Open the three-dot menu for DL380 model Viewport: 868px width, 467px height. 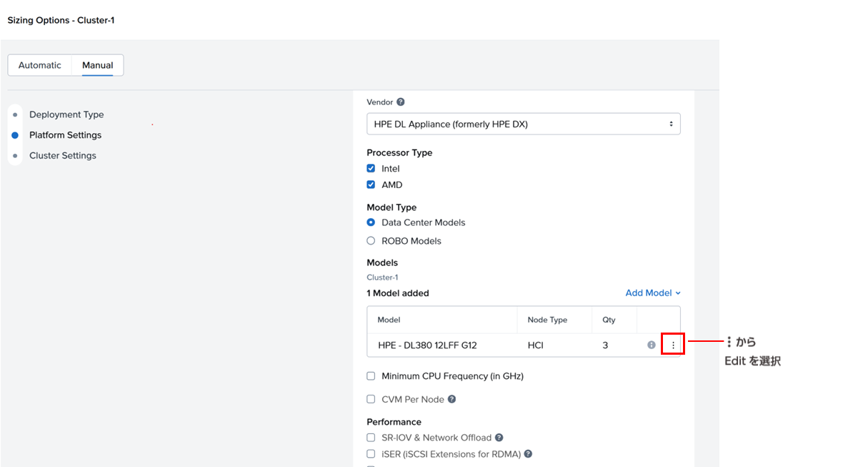coord(673,345)
